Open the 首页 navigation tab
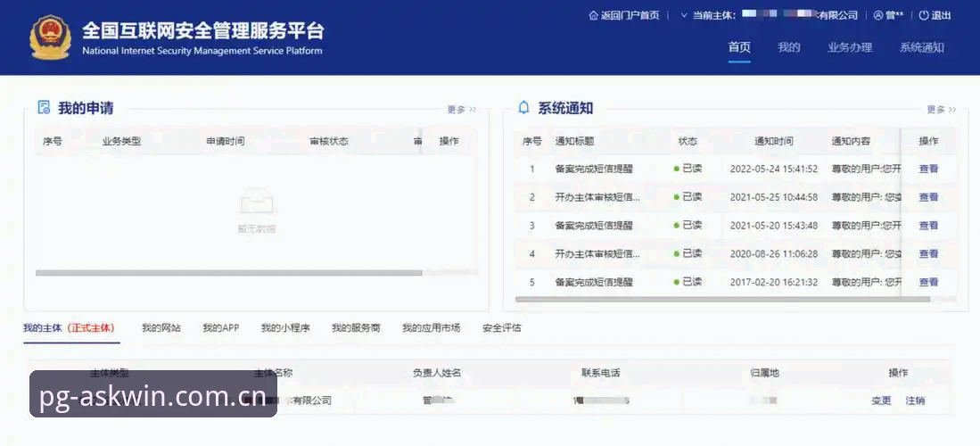980x446 pixels. [739, 47]
